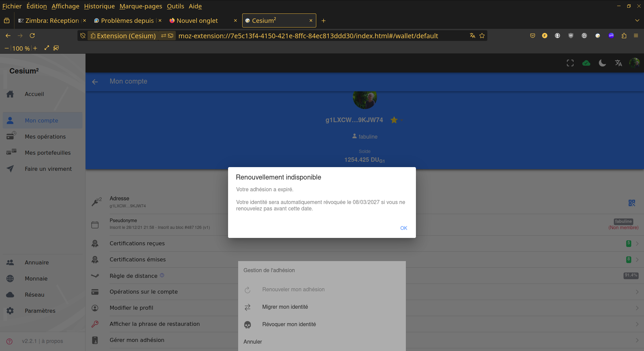This screenshot has width=644, height=351.
Task: Click the back arrow beside Mon compte
Action: (x=95, y=82)
